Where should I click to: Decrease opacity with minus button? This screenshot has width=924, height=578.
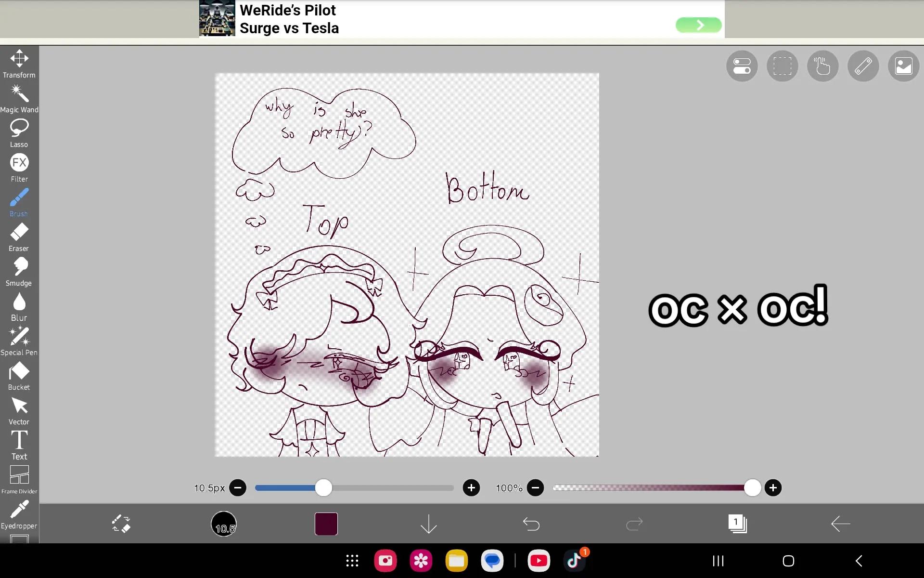point(535,488)
